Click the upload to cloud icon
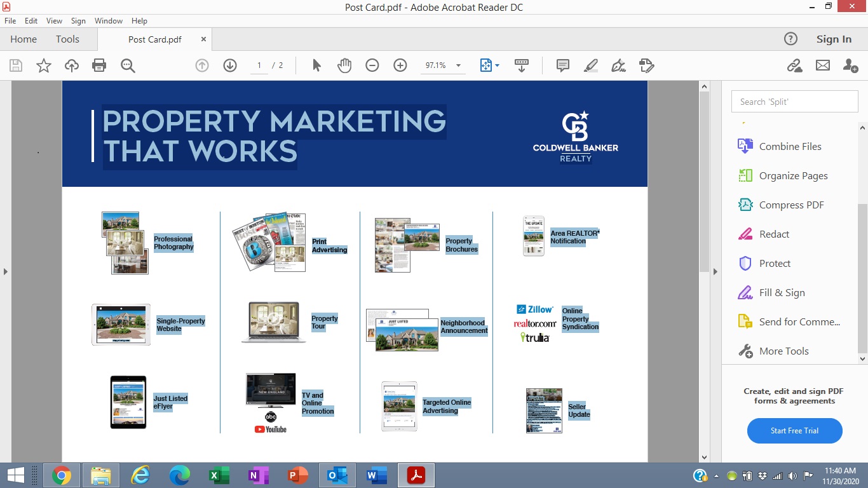Screen dimensions: 868x488 (x=72, y=65)
